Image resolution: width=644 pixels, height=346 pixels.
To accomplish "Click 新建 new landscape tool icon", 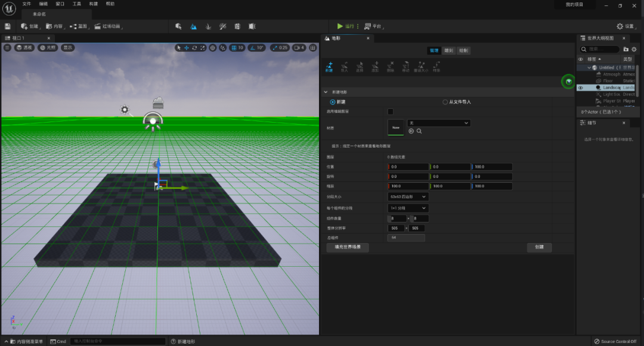I will [329, 67].
